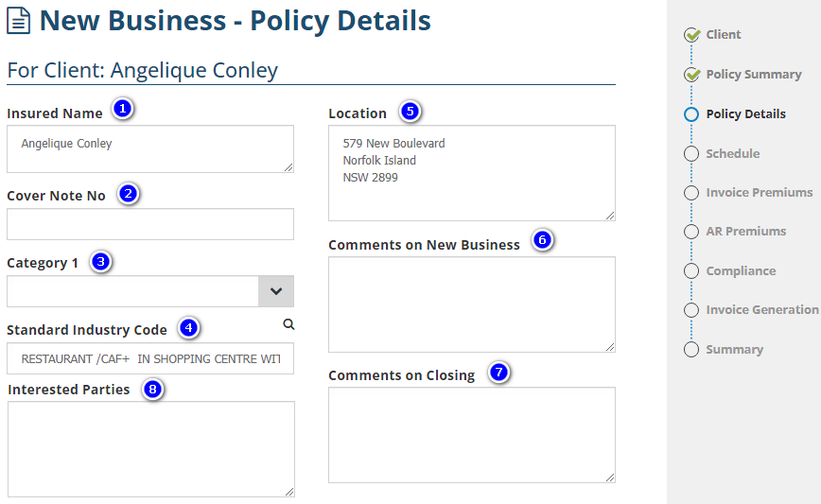The height and width of the screenshot is (504, 821).
Task: Click the numbered marker 6 by Comments on New Business
Action: pos(541,240)
